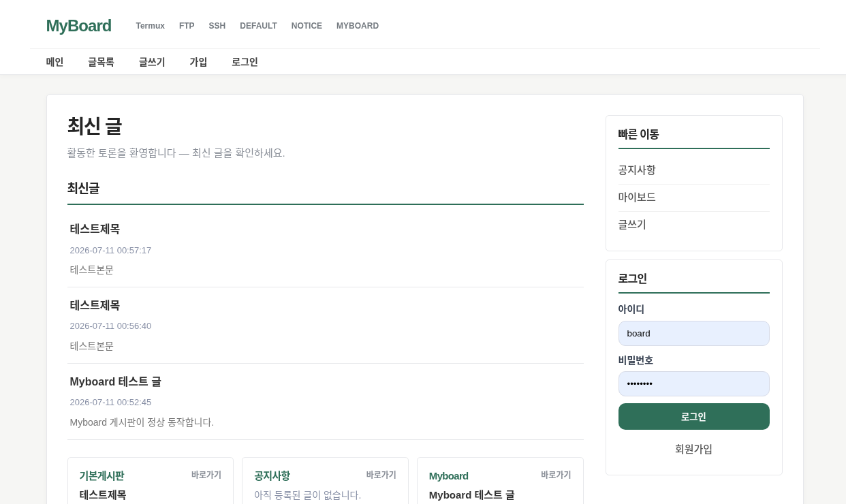Click the green 로그인 submit button
Image resolution: width=846 pixels, height=504 pixels.
[x=693, y=416]
